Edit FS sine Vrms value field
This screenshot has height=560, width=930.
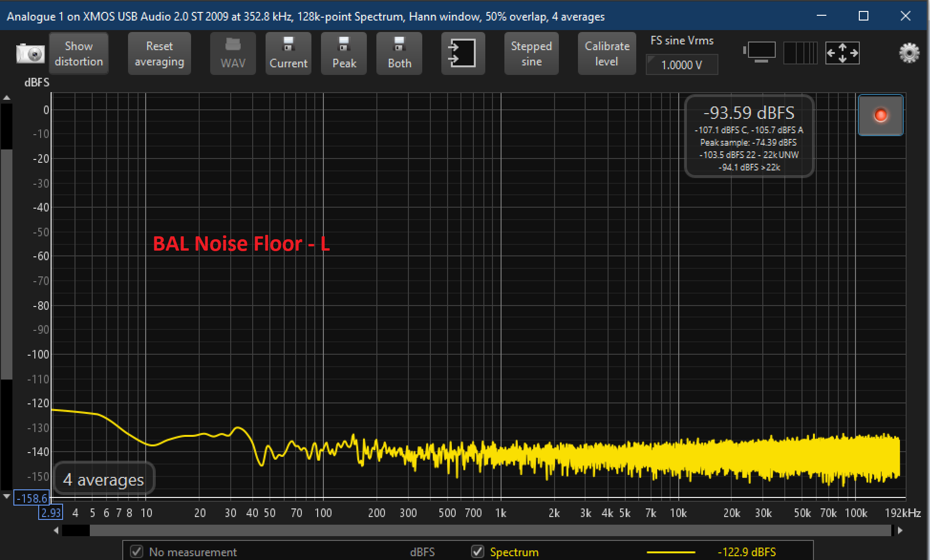(x=682, y=64)
